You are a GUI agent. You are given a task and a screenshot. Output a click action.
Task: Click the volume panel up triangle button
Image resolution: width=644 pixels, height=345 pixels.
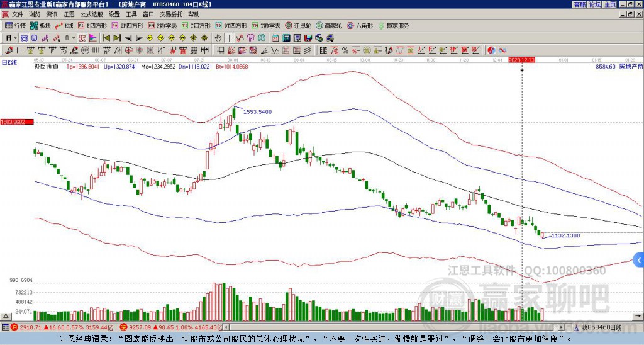tap(6, 316)
